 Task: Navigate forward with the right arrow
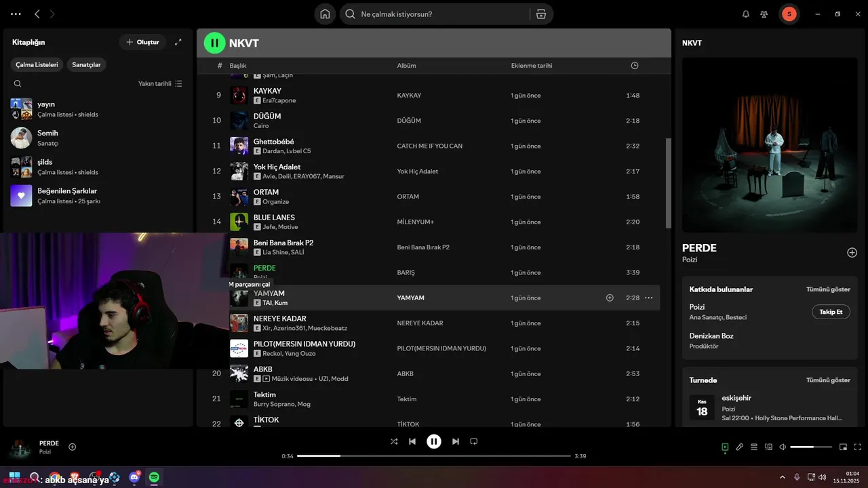tap(52, 14)
